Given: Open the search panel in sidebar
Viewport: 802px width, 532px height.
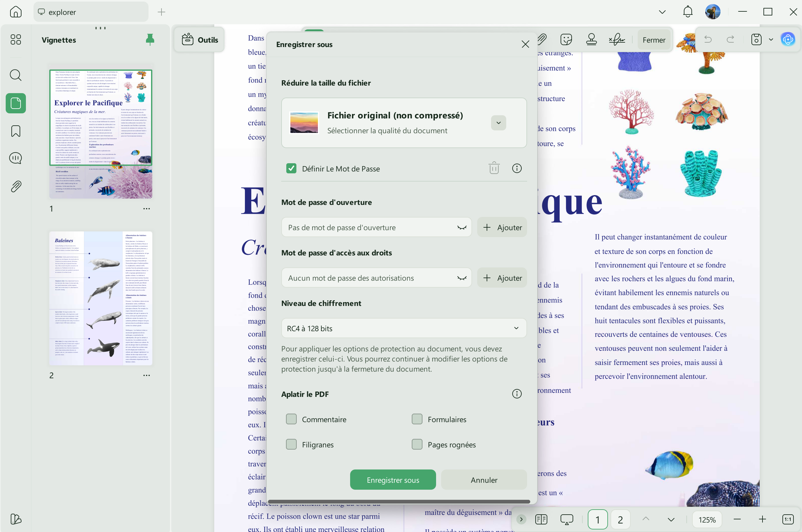Looking at the screenshot, I should click(15, 75).
